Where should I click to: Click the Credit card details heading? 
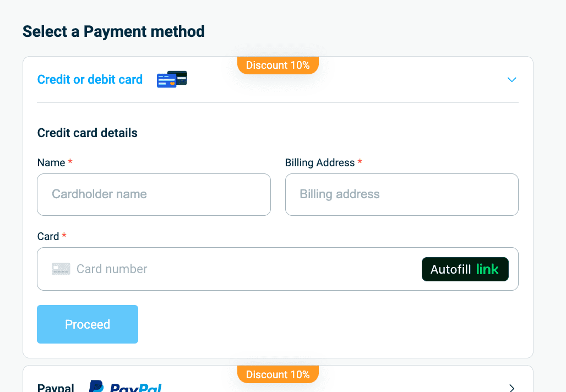pos(88,133)
